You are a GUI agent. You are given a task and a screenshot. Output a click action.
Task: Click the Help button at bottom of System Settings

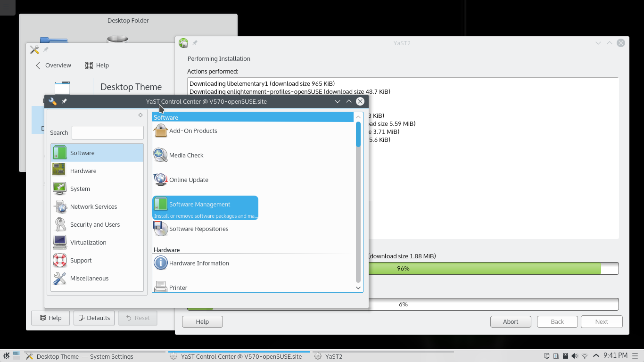[50, 318]
